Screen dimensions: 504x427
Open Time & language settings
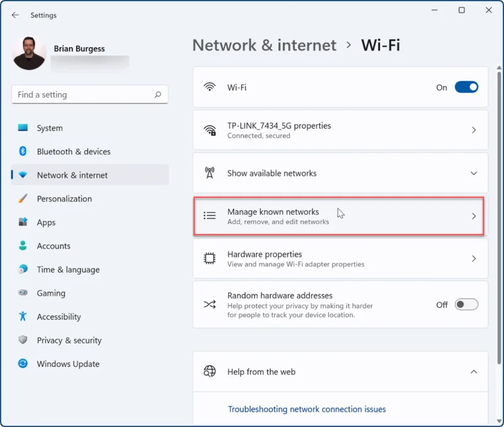coord(89,270)
